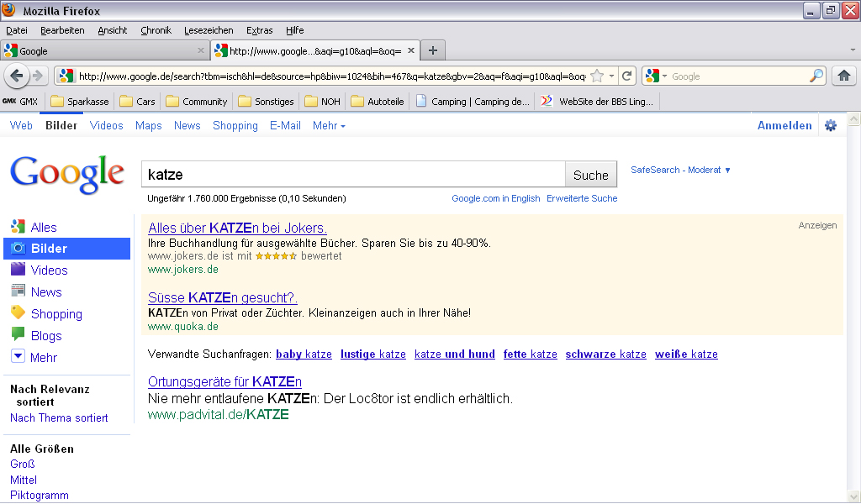Switch to the first Google tab
This screenshot has height=504, width=861.
point(101,50)
